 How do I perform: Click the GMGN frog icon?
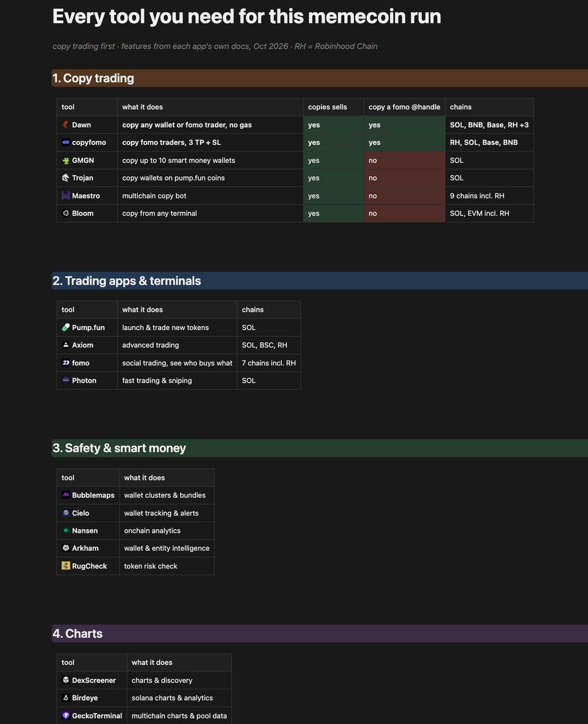pyautogui.click(x=66, y=160)
